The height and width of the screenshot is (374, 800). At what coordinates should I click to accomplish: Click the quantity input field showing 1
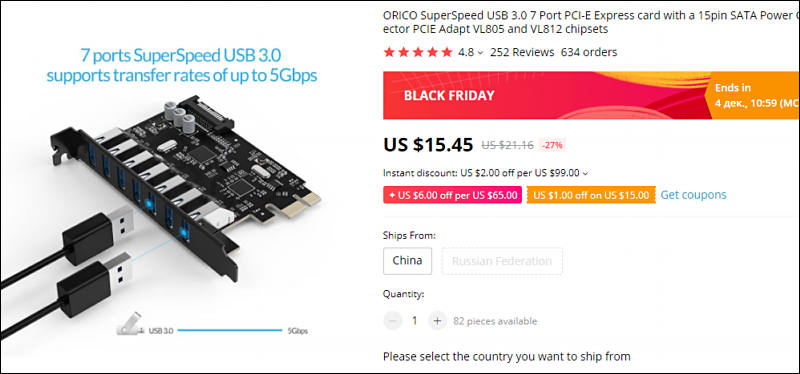pos(415,321)
